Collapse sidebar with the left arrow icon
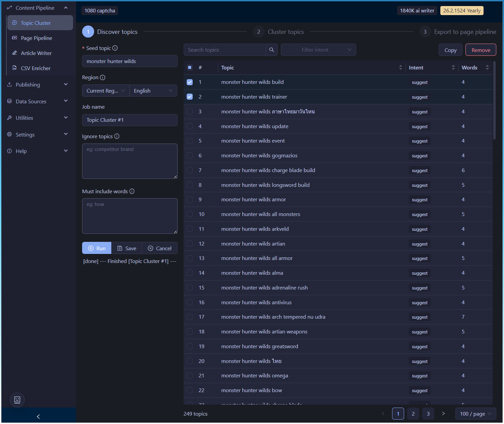 [38, 417]
